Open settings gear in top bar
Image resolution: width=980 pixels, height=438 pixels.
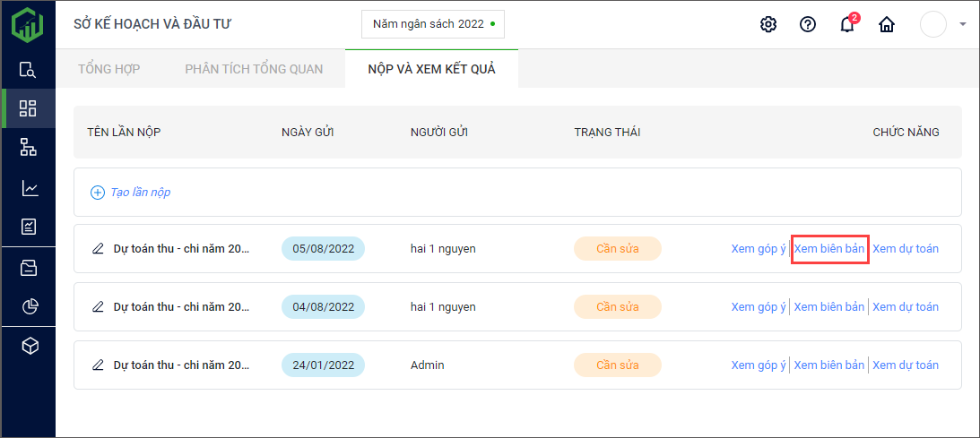(768, 24)
